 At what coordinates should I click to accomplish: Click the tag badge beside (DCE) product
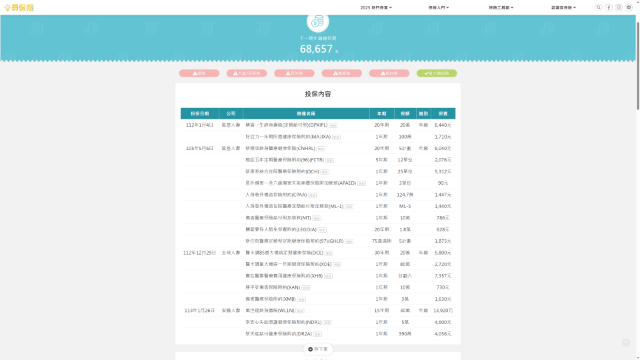[x=329, y=253]
